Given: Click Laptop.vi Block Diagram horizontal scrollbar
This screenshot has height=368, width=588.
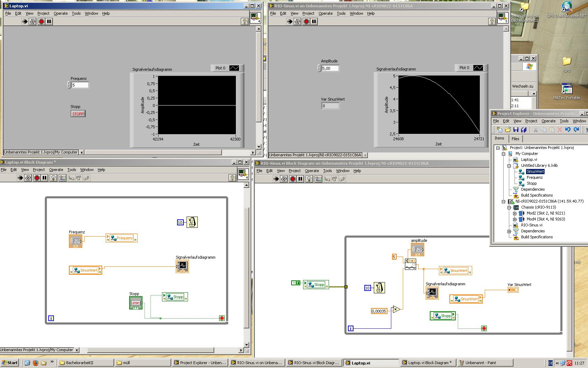Looking at the screenshot, I should tap(159, 350).
